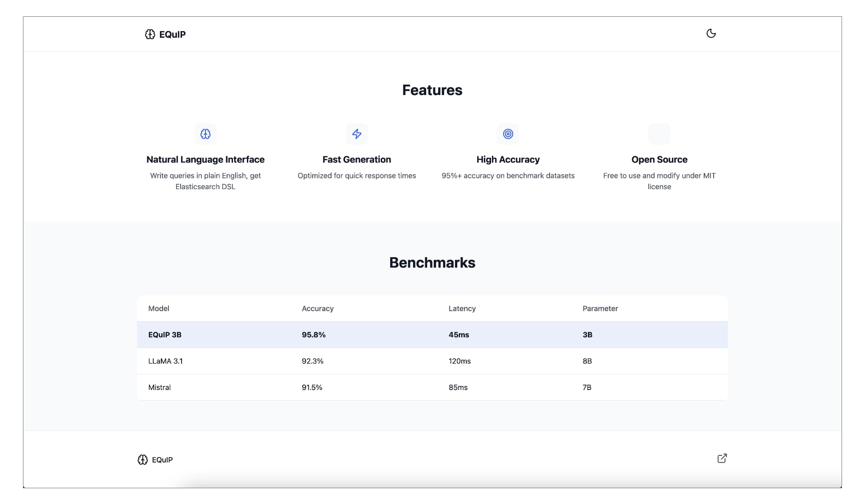Click the Natural Language Interface brain icon
The width and height of the screenshot is (865, 504).
(205, 134)
